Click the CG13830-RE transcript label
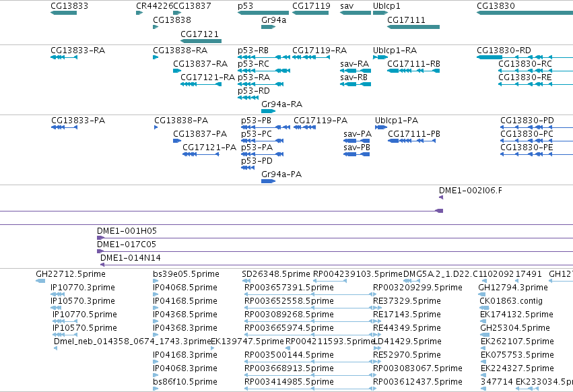Viewport: 573px width, 392px height. pyautogui.click(x=525, y=77)
